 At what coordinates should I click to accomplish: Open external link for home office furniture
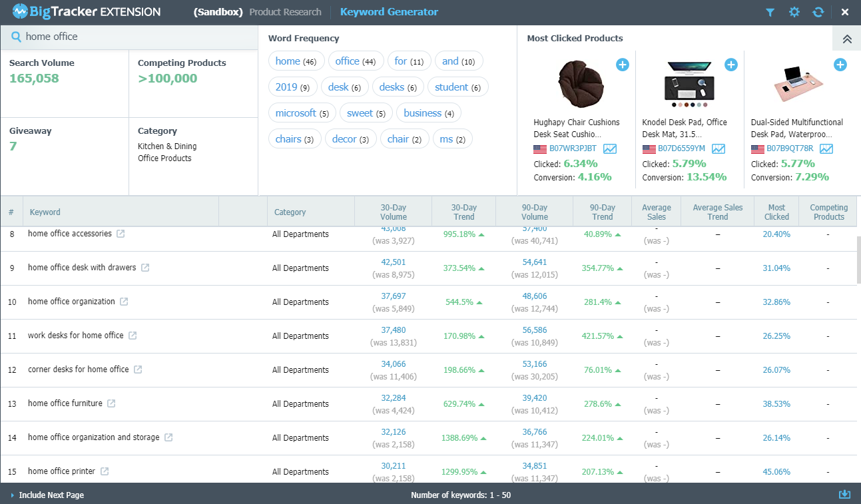pos(111,403)
